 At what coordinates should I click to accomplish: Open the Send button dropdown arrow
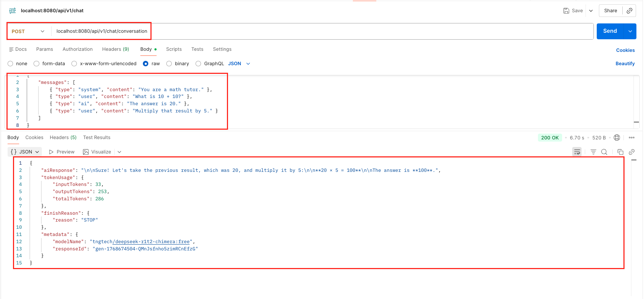coord(630,31)
